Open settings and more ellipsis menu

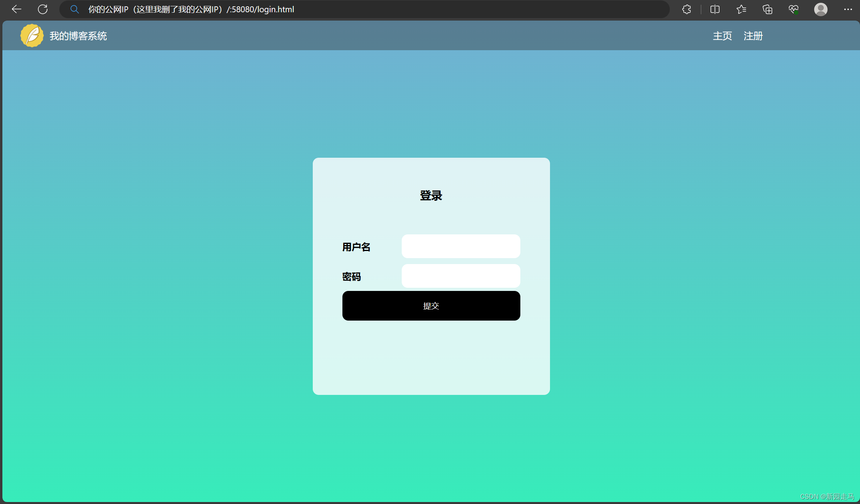(x=848, y=9)
